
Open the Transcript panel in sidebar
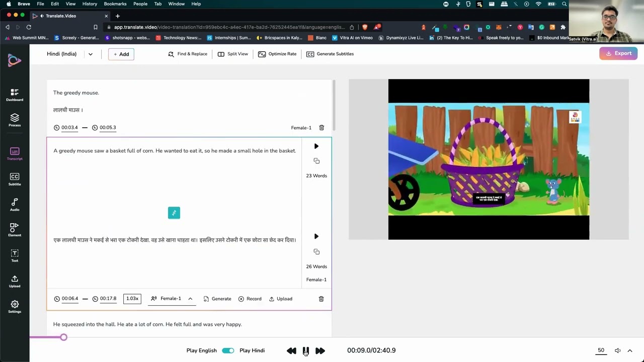coord(15,153)
